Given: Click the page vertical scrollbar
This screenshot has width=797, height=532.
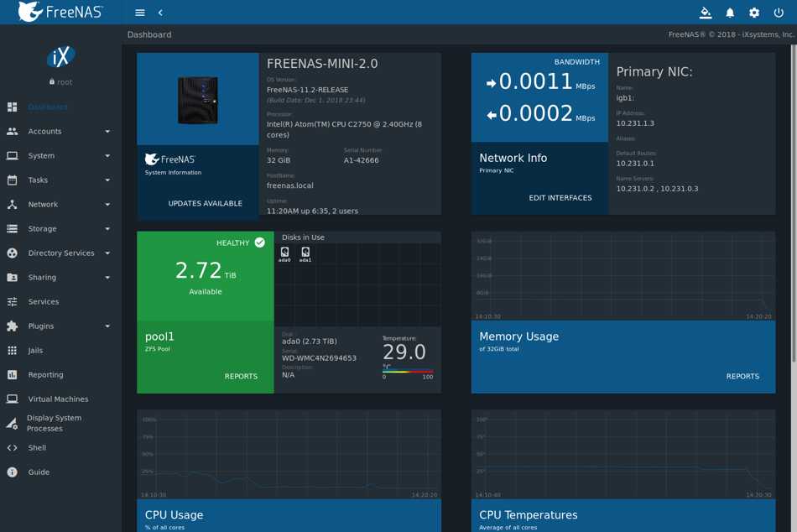Looking at the screenshot, I should point(794,203).
